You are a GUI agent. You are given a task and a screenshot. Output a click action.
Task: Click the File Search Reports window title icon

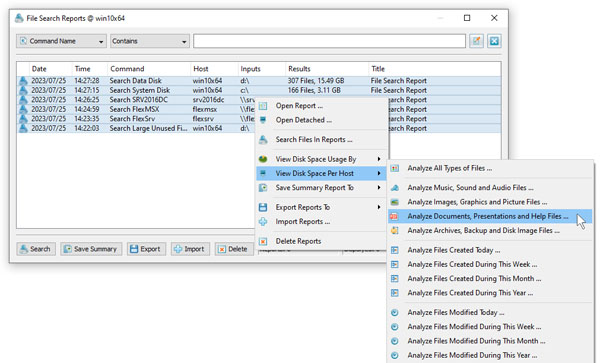tap(19, 18)
